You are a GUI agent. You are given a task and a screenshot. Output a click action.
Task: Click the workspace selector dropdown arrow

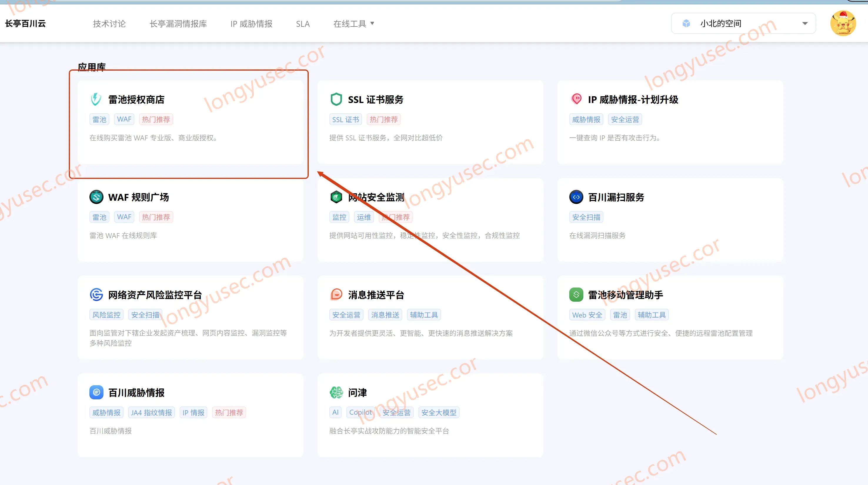[x=805, y=24]
